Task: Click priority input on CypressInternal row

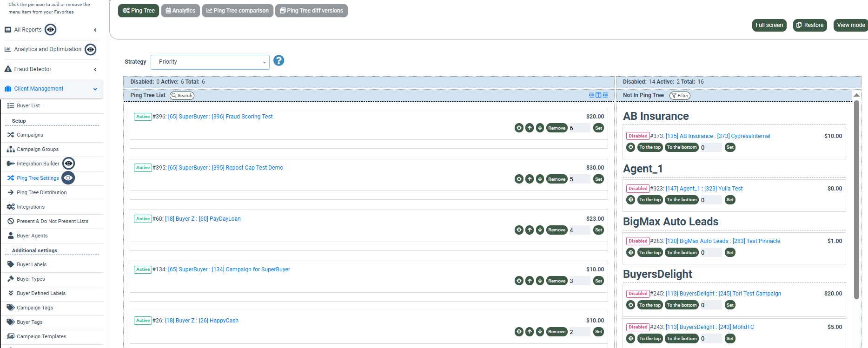Action: click(x=710, y=147)
